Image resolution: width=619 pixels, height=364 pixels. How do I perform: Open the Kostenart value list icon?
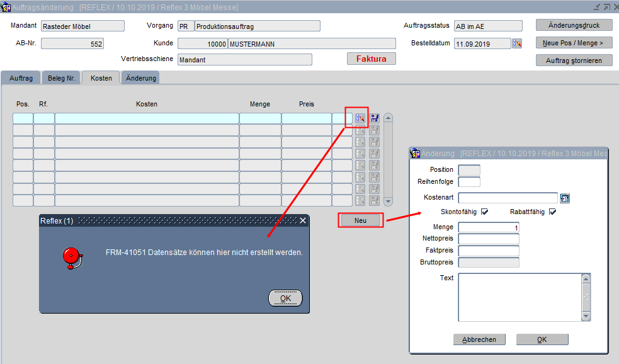(x=565, y=198)
